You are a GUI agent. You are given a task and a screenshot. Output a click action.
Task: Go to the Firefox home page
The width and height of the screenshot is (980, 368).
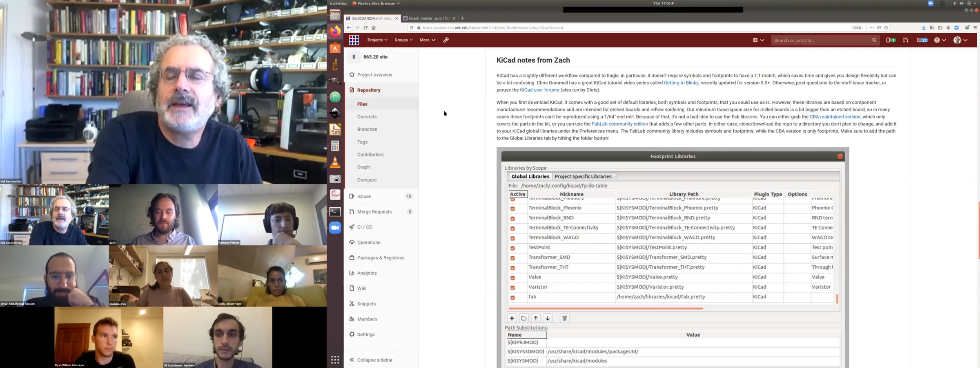pyautogui.click(x=374, y=28)
